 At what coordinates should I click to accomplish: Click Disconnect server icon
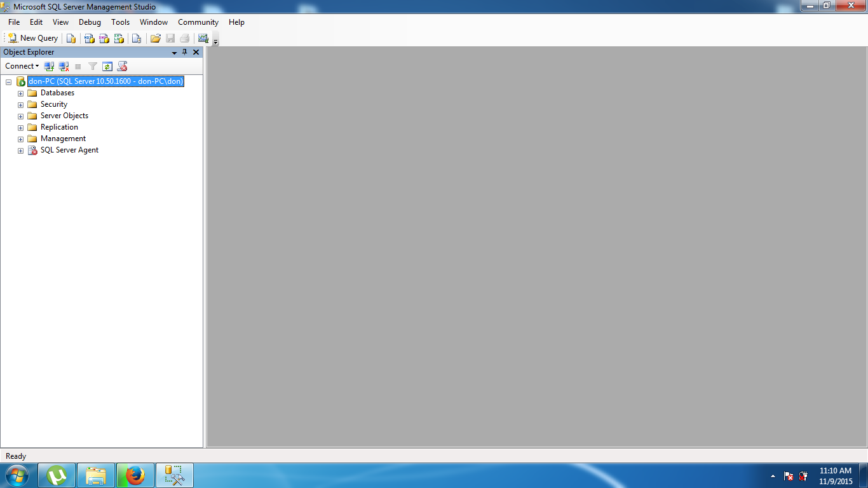pyautogui.click(x=64, y=66)
